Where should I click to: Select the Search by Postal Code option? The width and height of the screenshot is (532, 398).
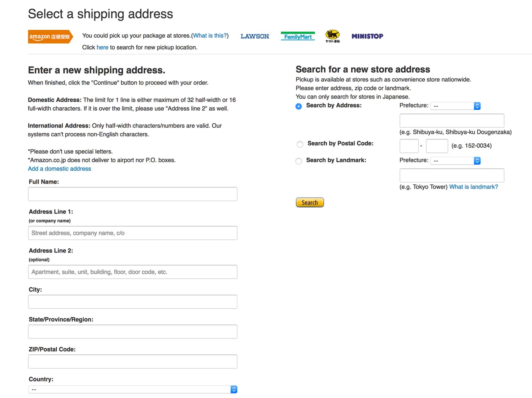coord(300,144)
